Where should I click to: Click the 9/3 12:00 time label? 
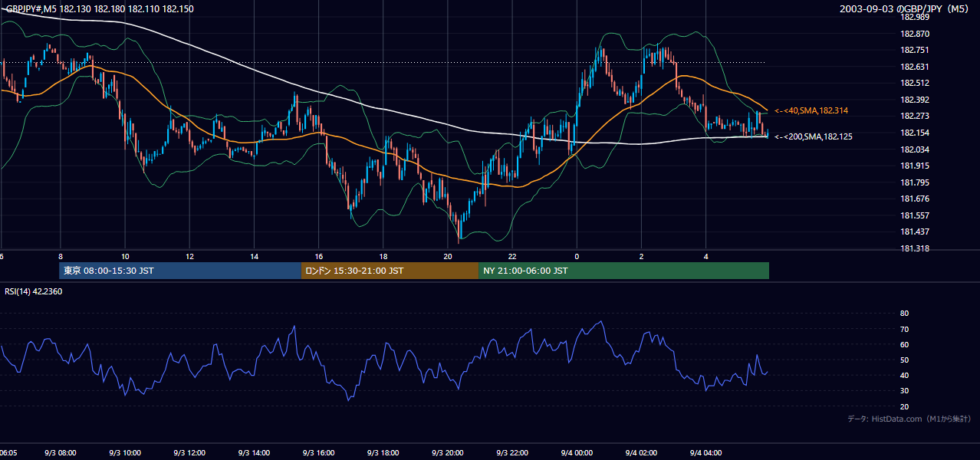189,453
